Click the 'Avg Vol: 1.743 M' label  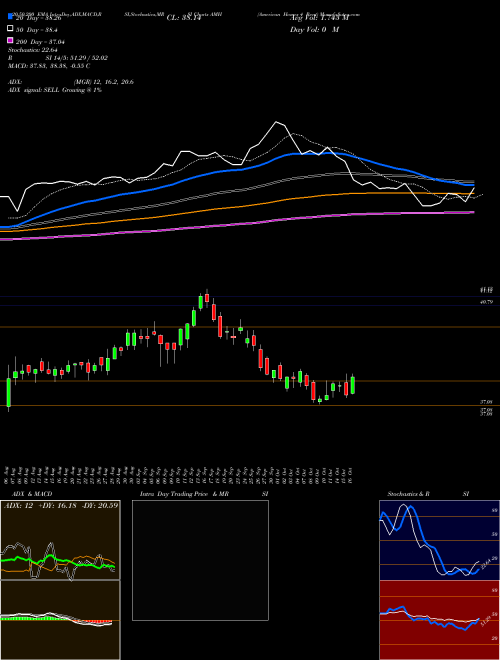coord(319,18)
